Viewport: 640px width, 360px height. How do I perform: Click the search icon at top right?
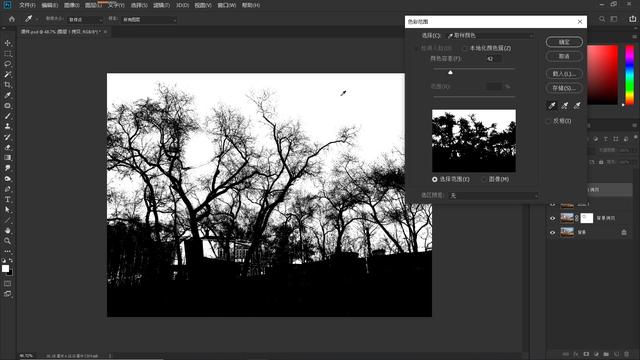point(602,19)
